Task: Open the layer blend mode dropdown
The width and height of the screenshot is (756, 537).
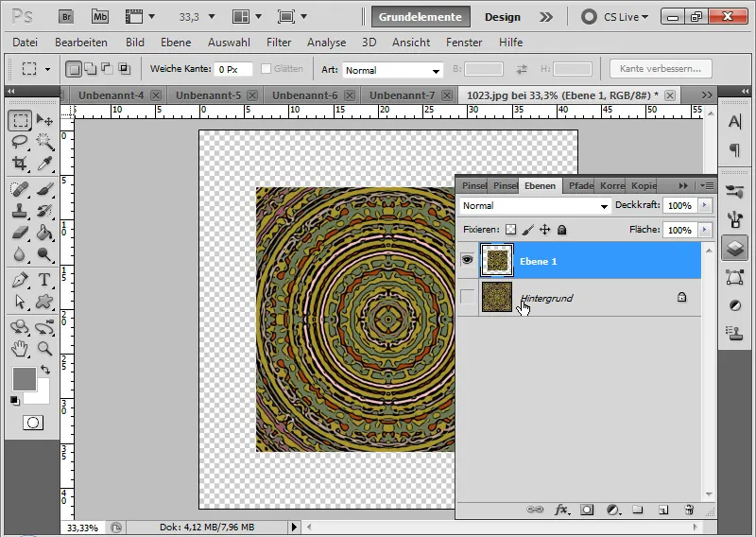Action: coord(535,206)
